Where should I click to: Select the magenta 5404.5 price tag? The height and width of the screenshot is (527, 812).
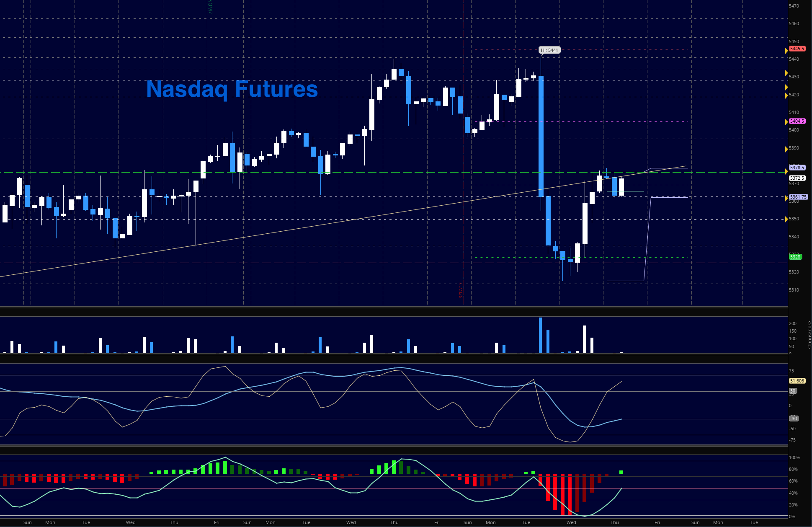[797, 121]
